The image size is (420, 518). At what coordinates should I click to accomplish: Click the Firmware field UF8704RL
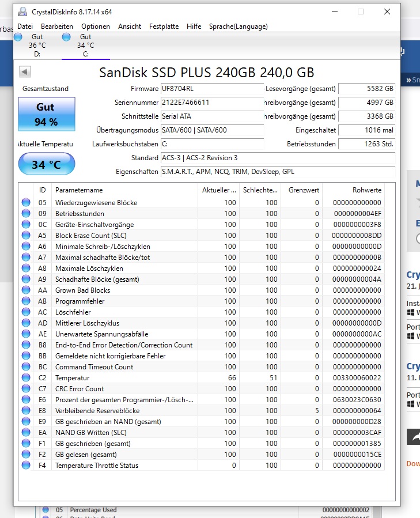[212, 89]
